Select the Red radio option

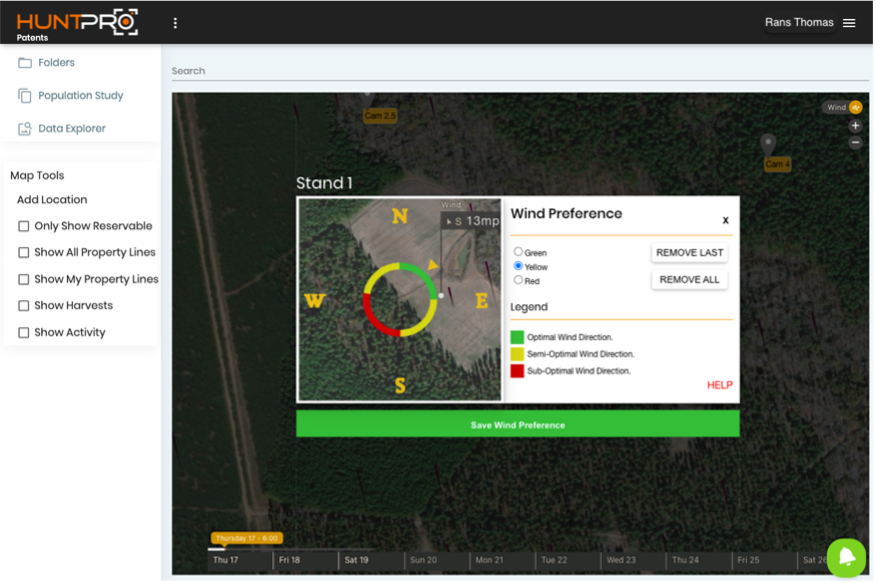click(518, 280)
